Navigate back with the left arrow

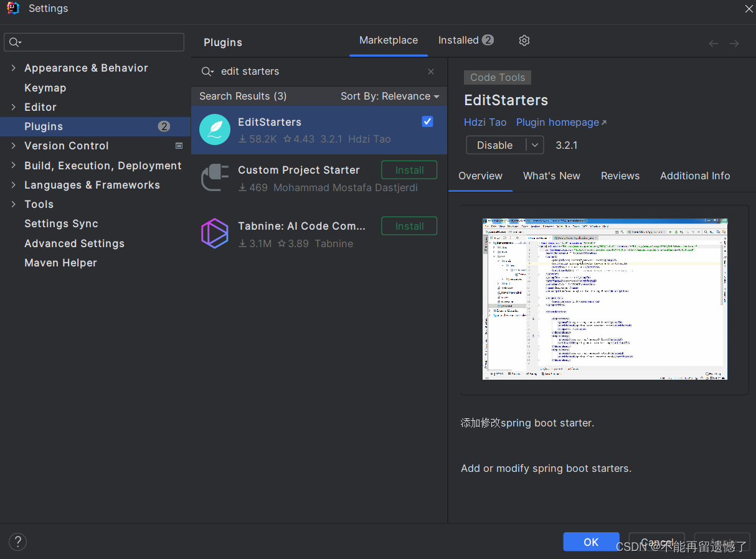(x=714, y=43)
